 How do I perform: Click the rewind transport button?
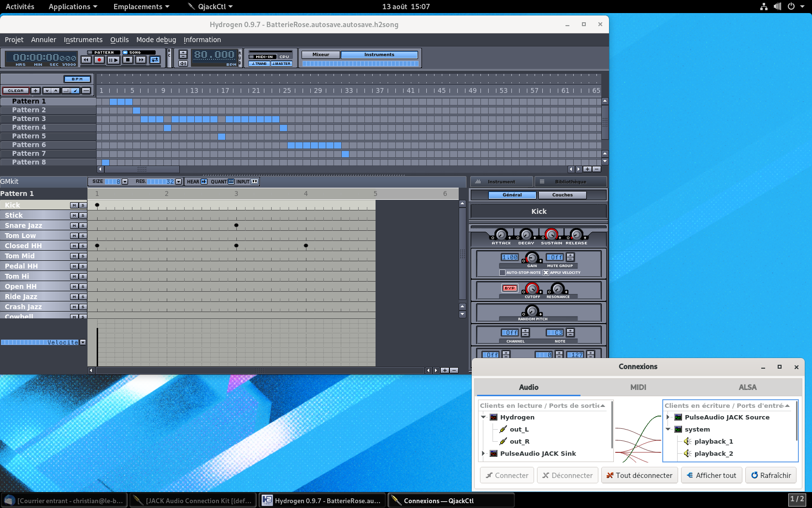[86, 60]
